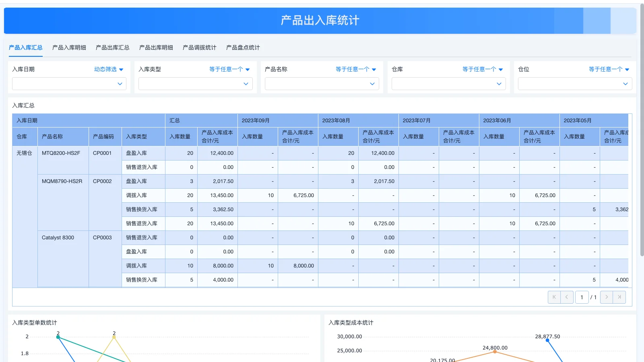Switch to 产品出库汇总 tab
The height and width of the screenshot is (362, 644).
(113, 47)
